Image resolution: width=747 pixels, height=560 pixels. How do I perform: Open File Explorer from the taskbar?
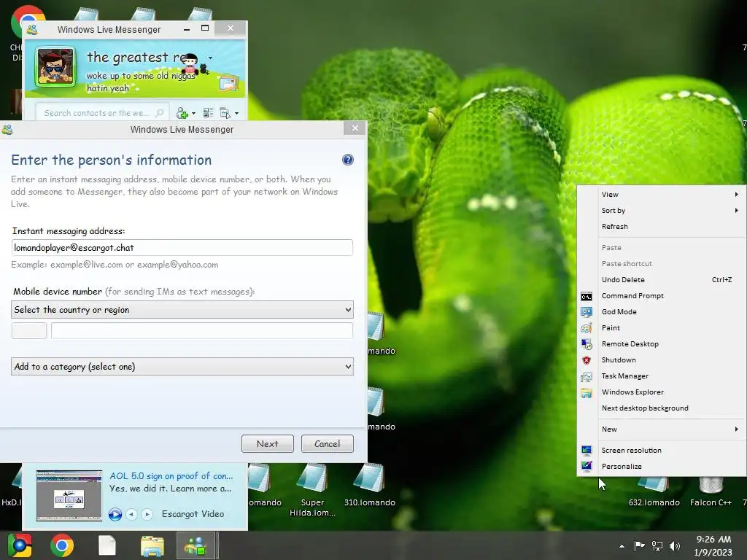click(x=152, y=545)
